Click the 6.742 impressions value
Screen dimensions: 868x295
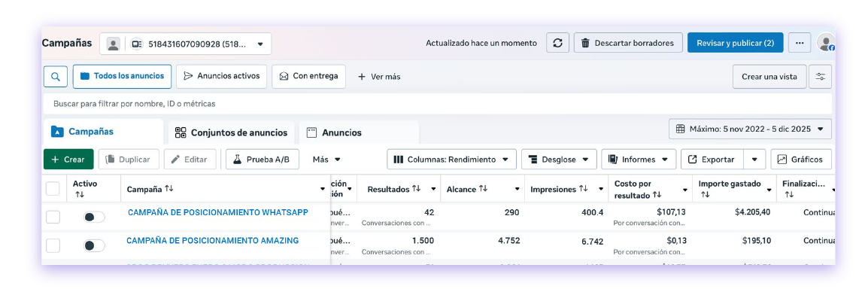click(592, 242)
